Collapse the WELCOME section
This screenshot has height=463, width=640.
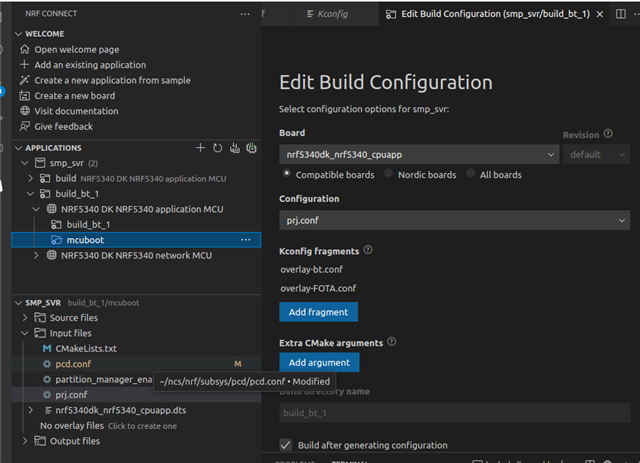click(18, 34)
